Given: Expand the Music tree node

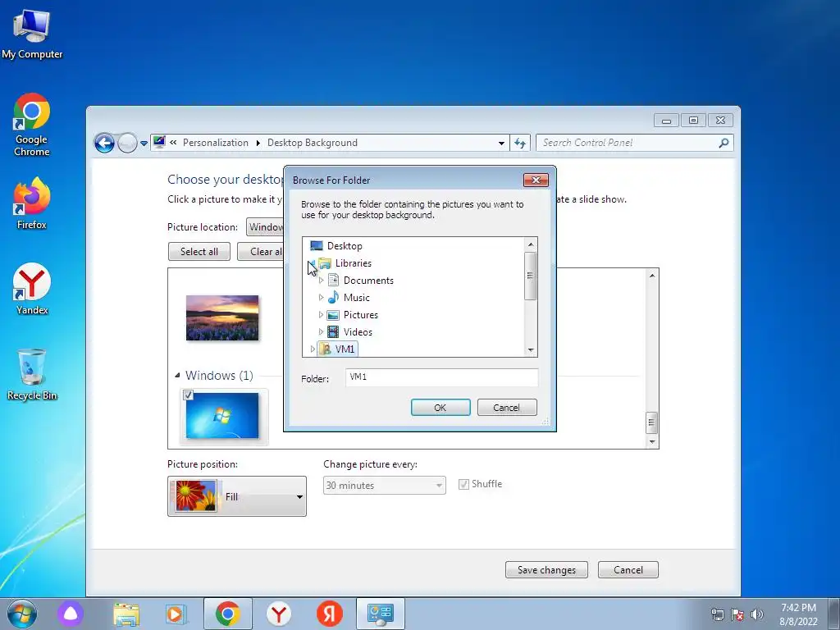Looking at the screenshot, I should pyautogui.click(x=321, y=297).
